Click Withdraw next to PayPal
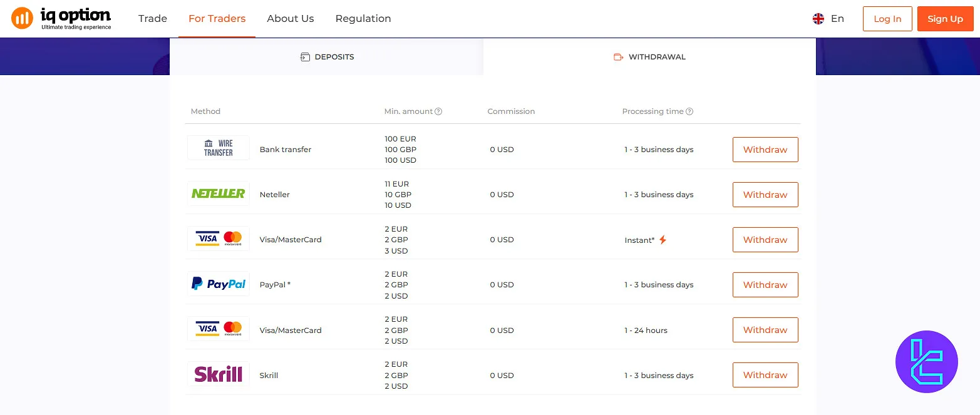980x415 pixels. (x=765, y=285)
